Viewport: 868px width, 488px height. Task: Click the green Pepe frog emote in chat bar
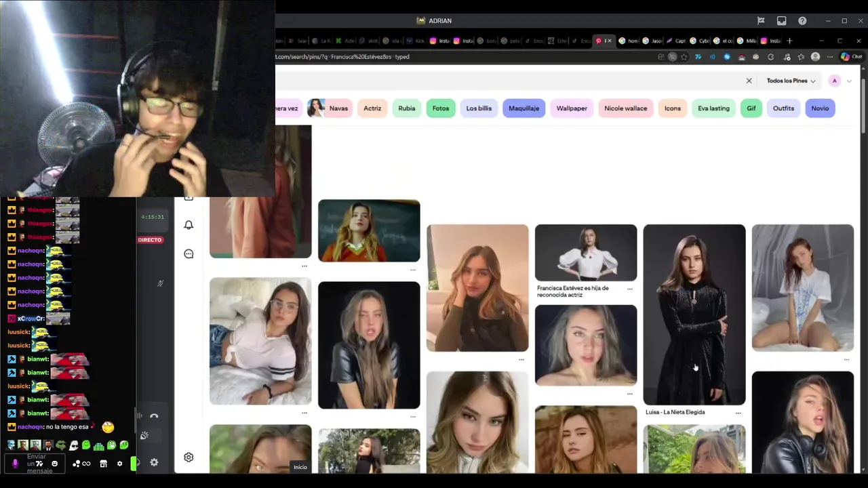(60, 445)
